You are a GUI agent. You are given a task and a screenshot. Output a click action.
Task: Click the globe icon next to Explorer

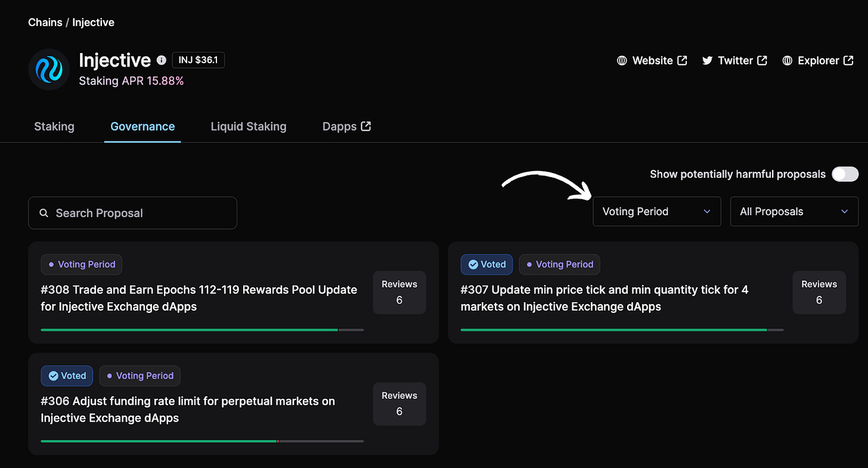point(787,60)
